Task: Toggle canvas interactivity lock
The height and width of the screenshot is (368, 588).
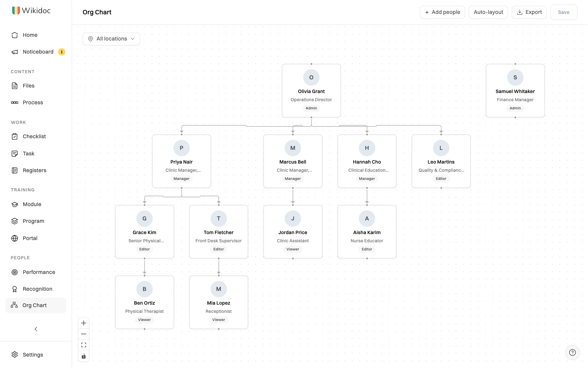Action: 84,356
